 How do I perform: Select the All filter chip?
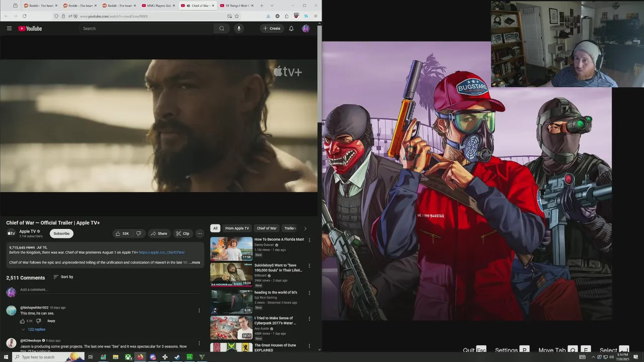215,228
